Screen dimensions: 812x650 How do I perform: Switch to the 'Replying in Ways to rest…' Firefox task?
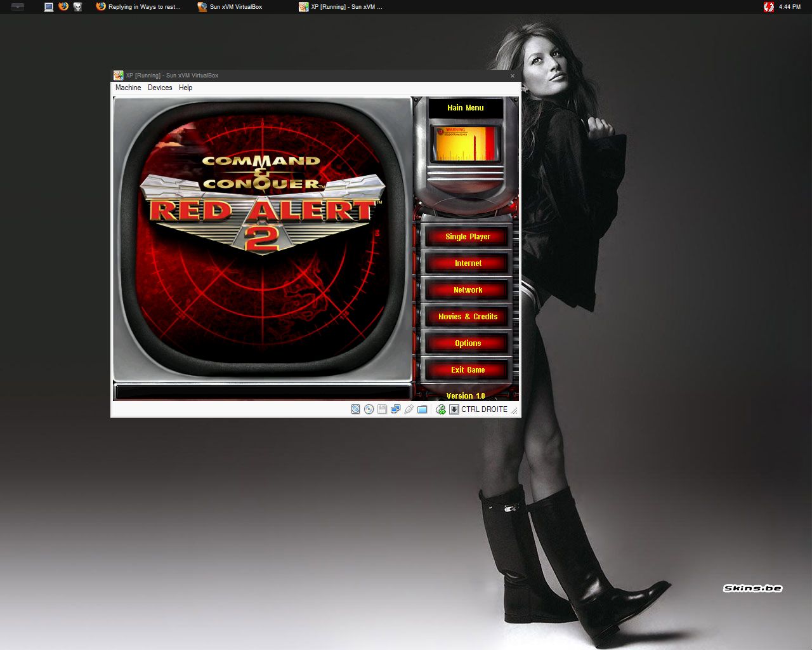tap(139, 7)
